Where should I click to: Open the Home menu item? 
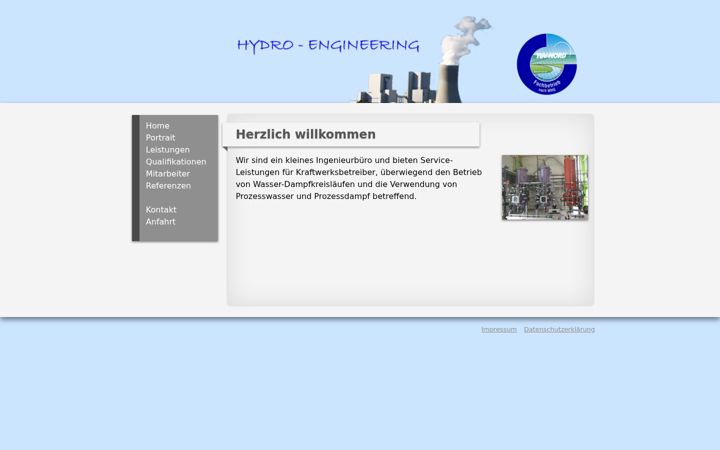click(x=158, y=126)
